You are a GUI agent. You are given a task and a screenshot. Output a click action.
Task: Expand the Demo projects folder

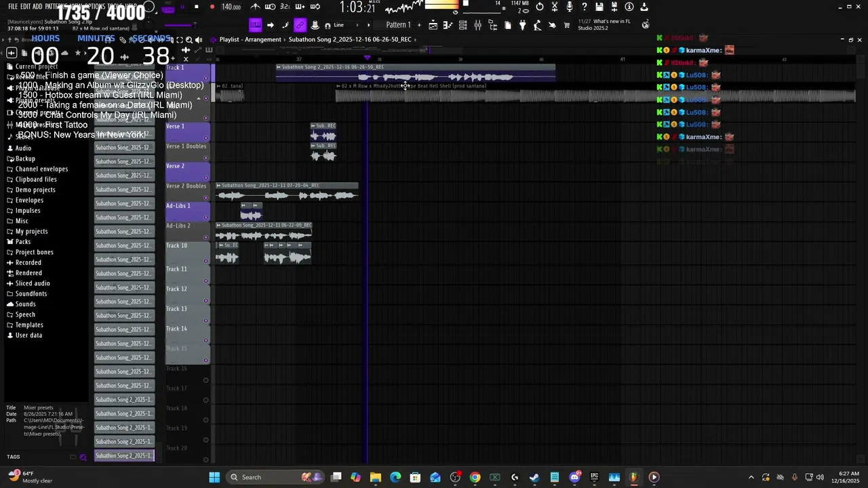tap(35, 190)
